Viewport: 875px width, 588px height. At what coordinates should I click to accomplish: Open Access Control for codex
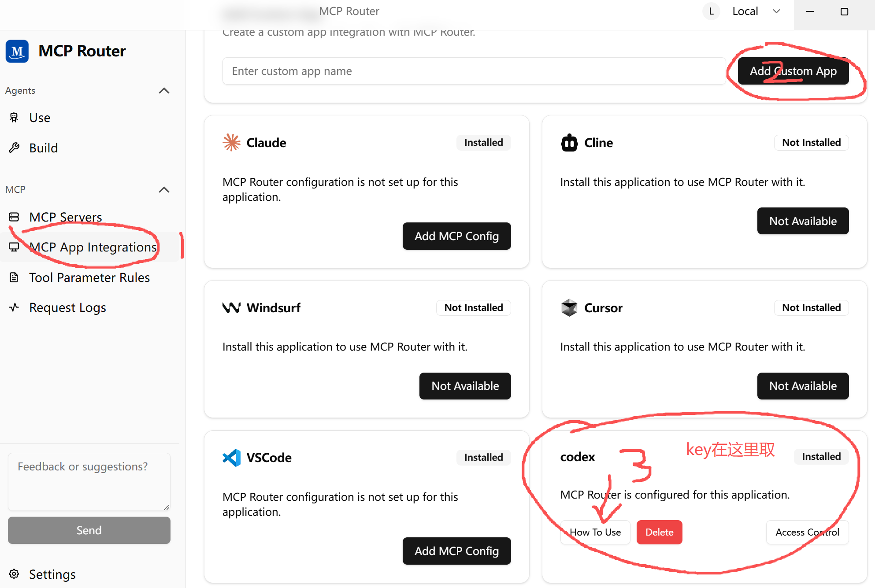coord(807,532)
